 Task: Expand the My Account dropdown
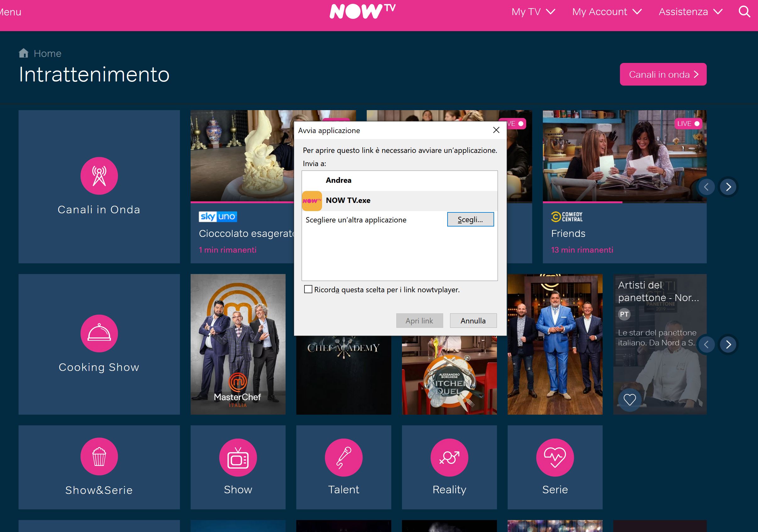coord(607,12)
